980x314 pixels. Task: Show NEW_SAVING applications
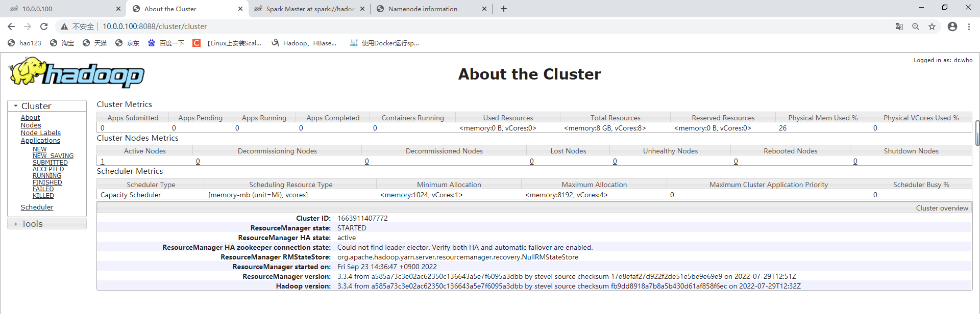(x=53, y=156)
